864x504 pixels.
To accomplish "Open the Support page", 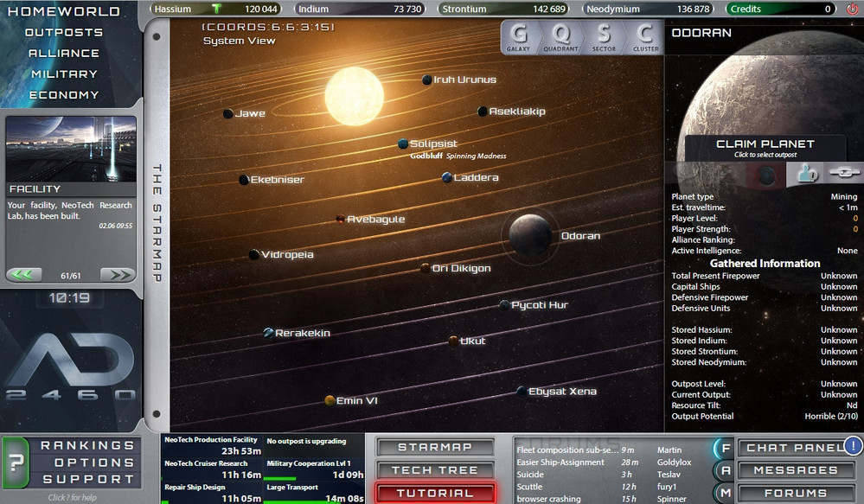I will (88, 479).
